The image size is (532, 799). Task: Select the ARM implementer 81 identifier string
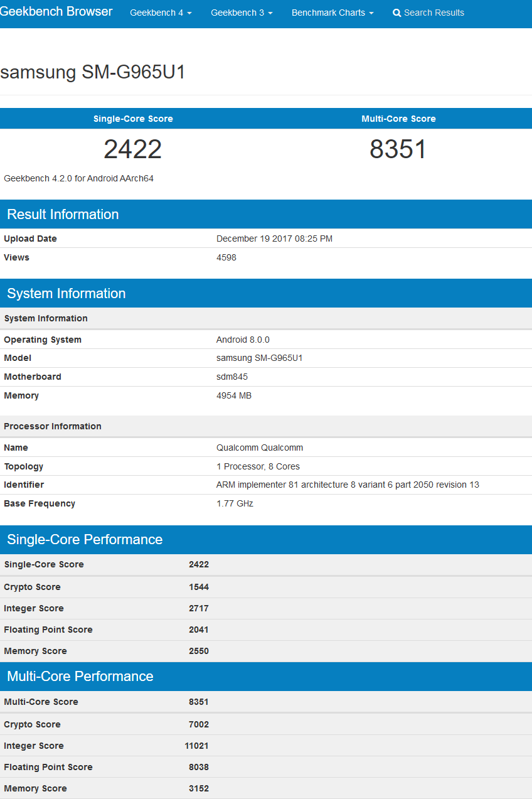pyautogui.click(x=348, y=485)
